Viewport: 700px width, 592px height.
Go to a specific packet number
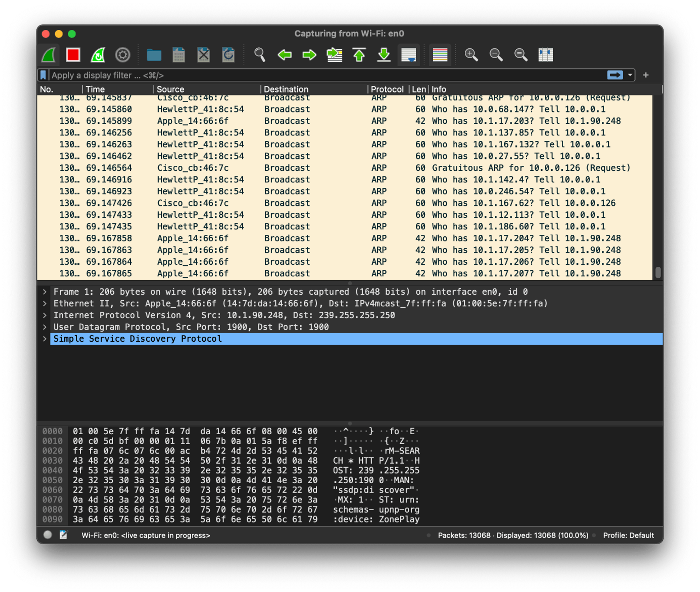click(334, 54)
